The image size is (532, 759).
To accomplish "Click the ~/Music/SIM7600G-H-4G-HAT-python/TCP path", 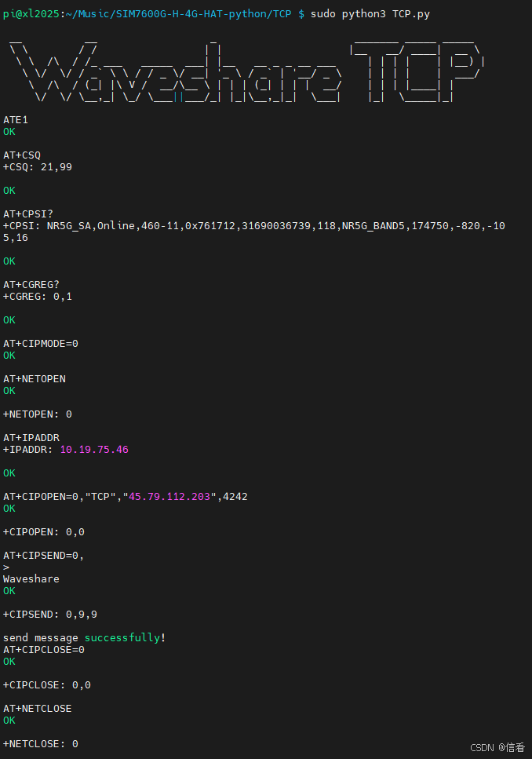I will (178, 14).
